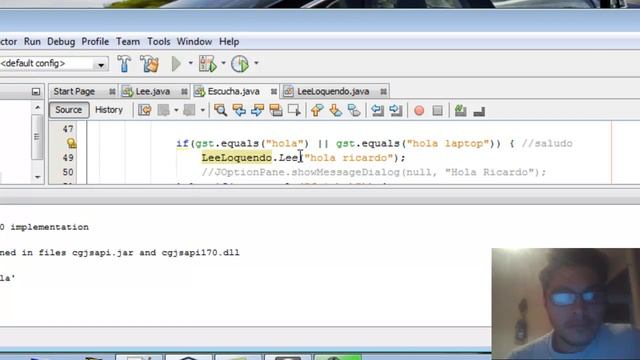Close the LeeLoquendo.java tab
The width and height of the screenshot is (640, 360).
383,92
